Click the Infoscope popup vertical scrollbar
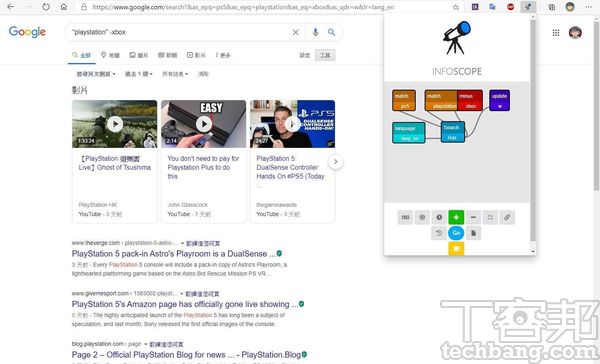Screen dimensions: 600x364 pyautogui.click(x=533, y=130)
